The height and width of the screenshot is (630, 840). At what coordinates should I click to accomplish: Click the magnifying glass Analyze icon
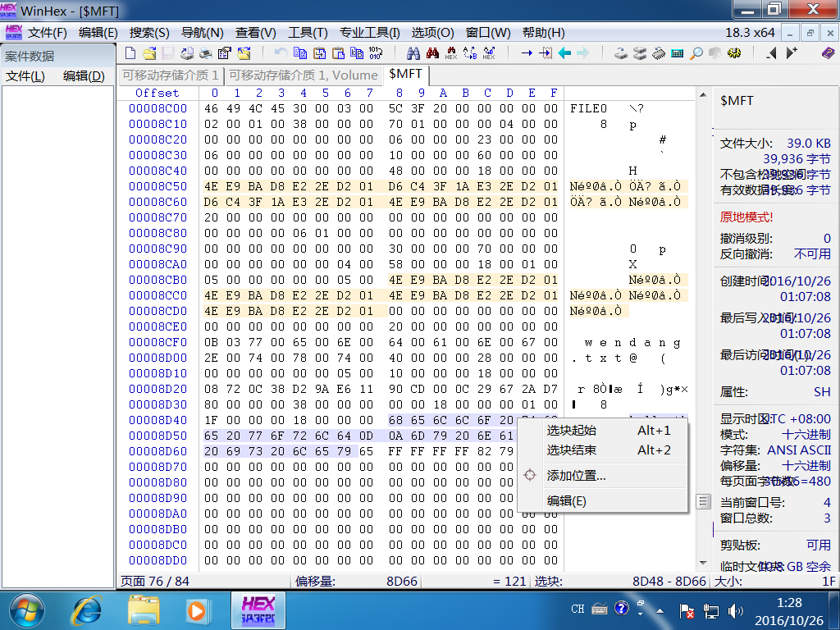[x=696, y=53]
